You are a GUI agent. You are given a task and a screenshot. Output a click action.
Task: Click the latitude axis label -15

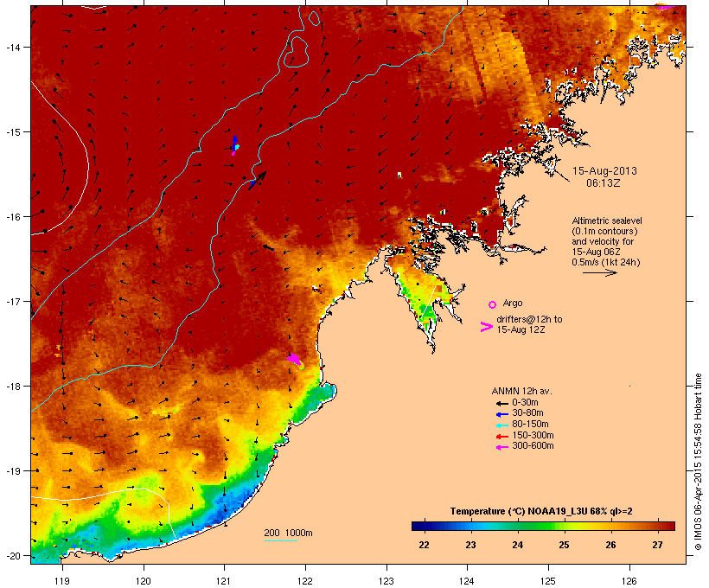tap(12, 132)
